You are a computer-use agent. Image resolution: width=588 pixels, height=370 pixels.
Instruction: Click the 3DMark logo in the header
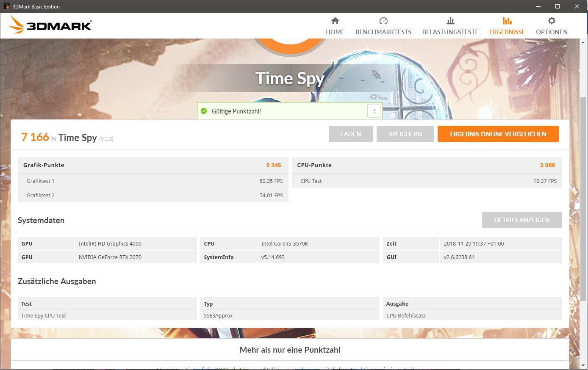click(x=50, y=25)
